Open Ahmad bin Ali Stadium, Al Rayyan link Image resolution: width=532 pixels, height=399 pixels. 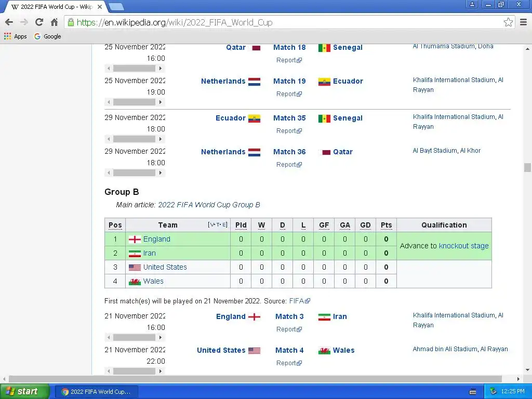(460, 349)
